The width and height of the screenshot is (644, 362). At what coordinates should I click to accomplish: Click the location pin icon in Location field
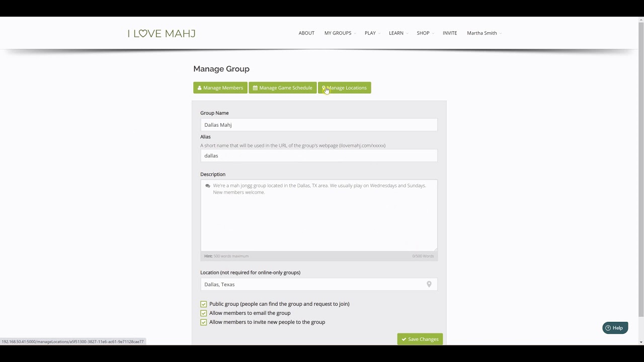[429, 284]
